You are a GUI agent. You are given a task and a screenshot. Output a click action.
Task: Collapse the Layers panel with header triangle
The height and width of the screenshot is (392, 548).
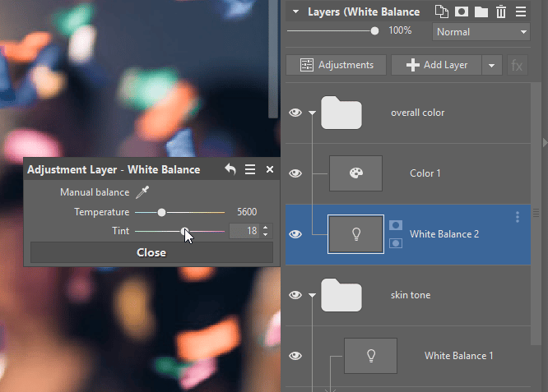point(295,12)
